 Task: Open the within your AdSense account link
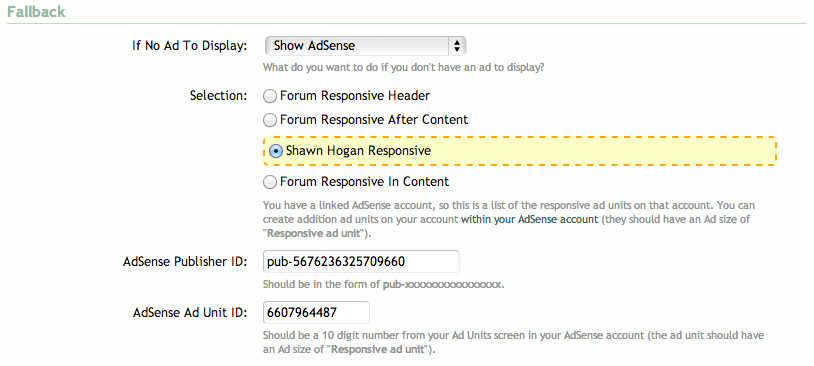coord(530,219)
